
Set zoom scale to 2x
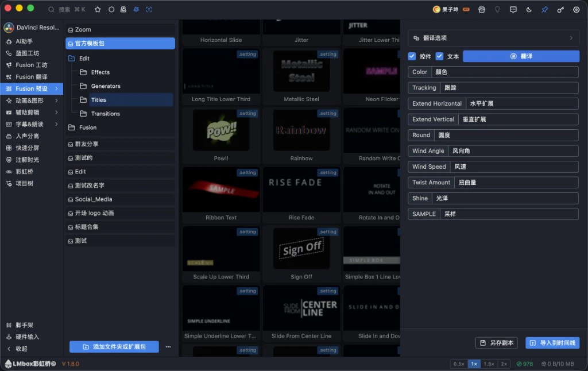tap(504, 364)
